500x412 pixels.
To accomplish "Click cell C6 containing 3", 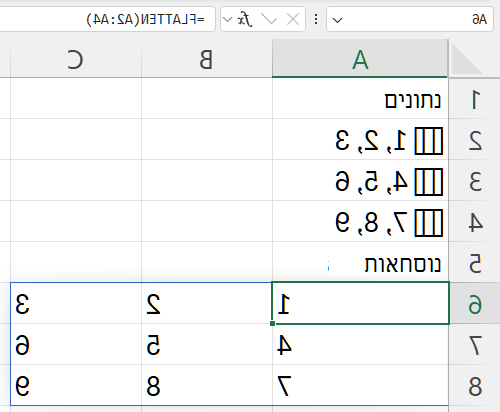I will (76, 303).
